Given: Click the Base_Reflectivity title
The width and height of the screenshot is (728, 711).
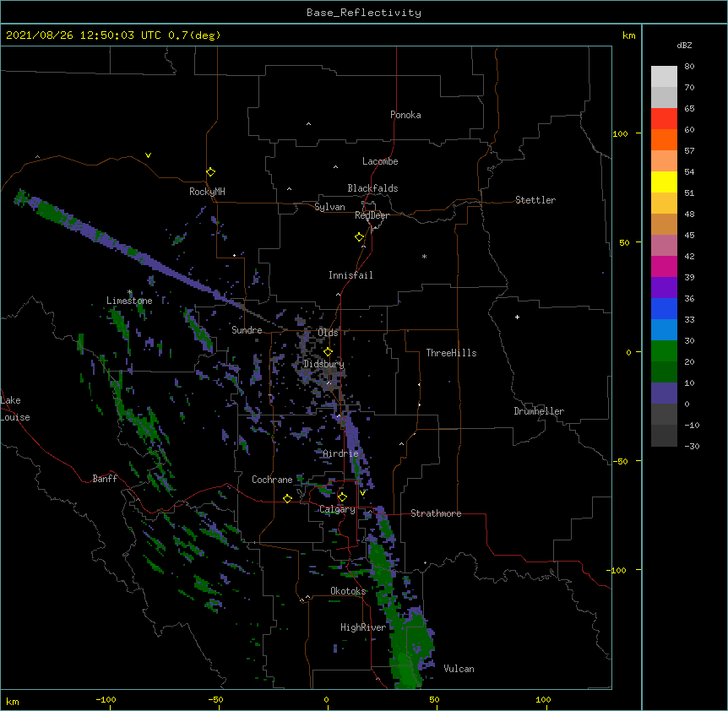Looking at the screenshot, I should pos(364,13).
